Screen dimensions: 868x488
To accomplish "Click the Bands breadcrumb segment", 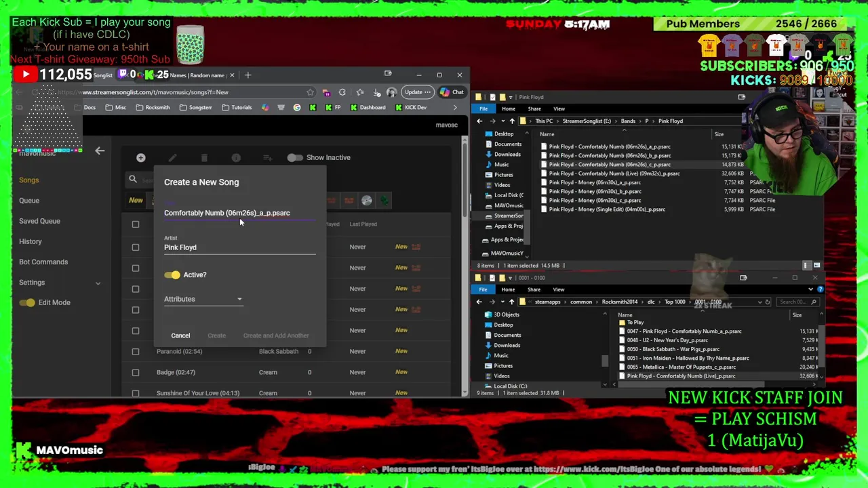I will [x=628, y=121].
